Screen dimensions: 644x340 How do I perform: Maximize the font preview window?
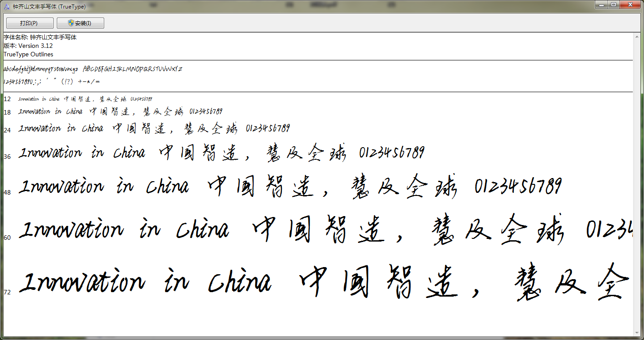point(614,5)
